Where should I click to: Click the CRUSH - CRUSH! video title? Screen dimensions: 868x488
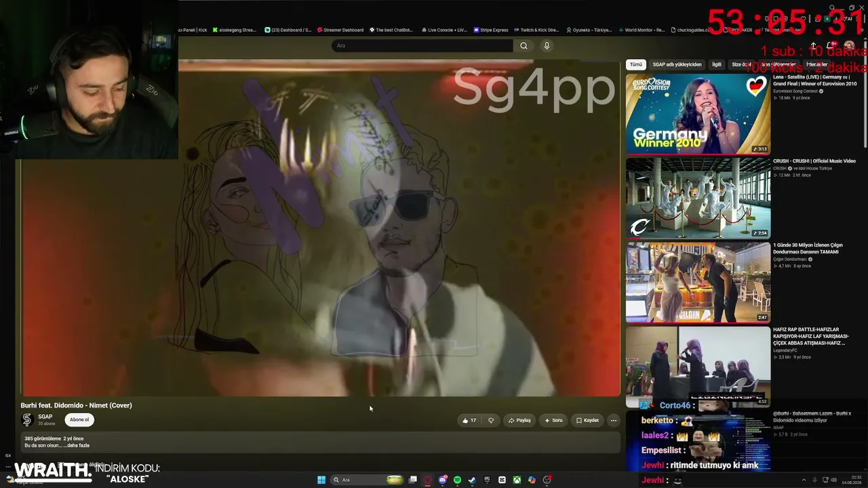(814, 161)
